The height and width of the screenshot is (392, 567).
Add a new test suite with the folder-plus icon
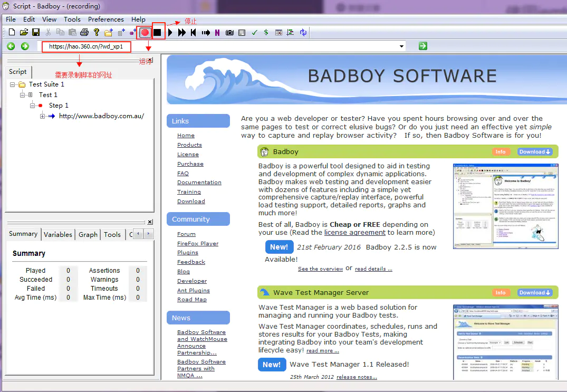point(109,33)
